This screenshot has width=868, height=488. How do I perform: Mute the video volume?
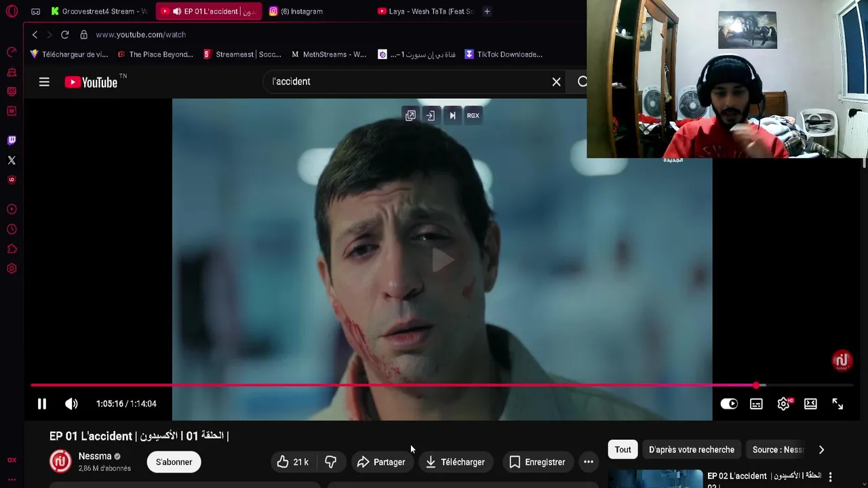[x=71, y=404]
